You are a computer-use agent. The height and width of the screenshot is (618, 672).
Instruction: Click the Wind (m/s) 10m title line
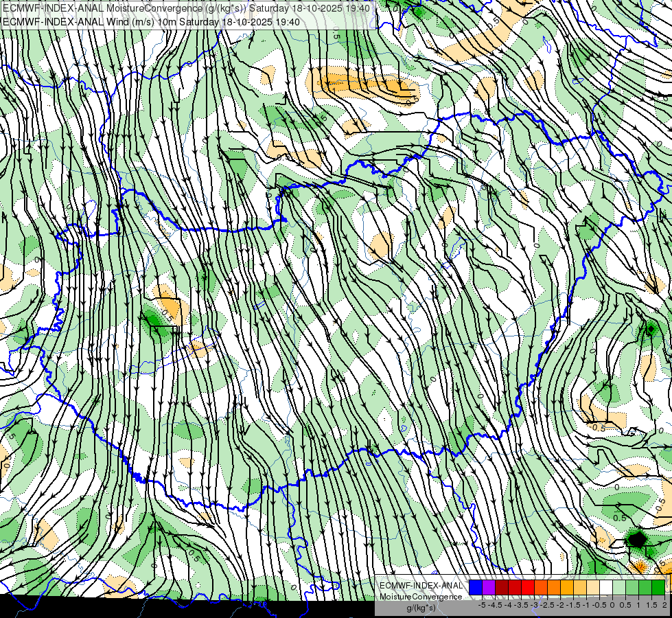pos(151,21)
